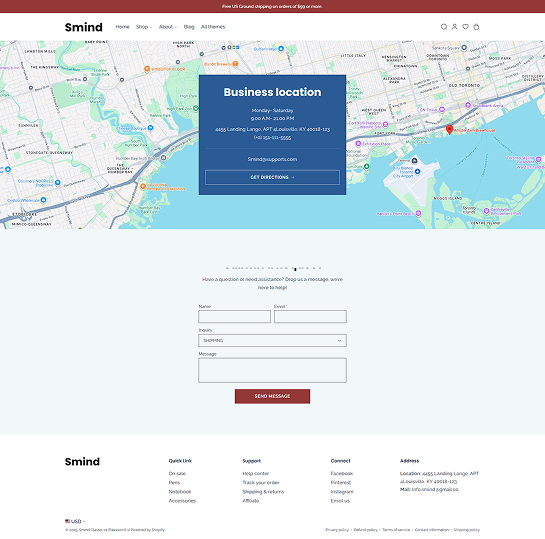
Task: Click the Message text area
Action: click(272, 370)
